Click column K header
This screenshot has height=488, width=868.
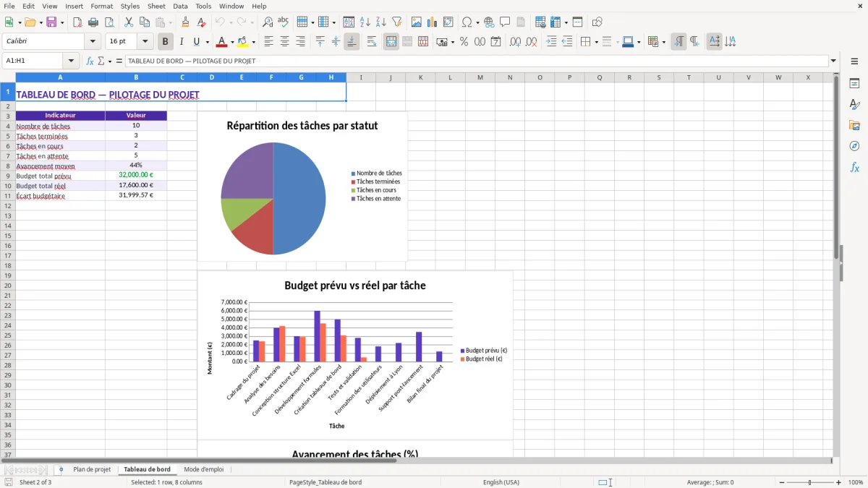pyautogui.click(x=420, y=77)
